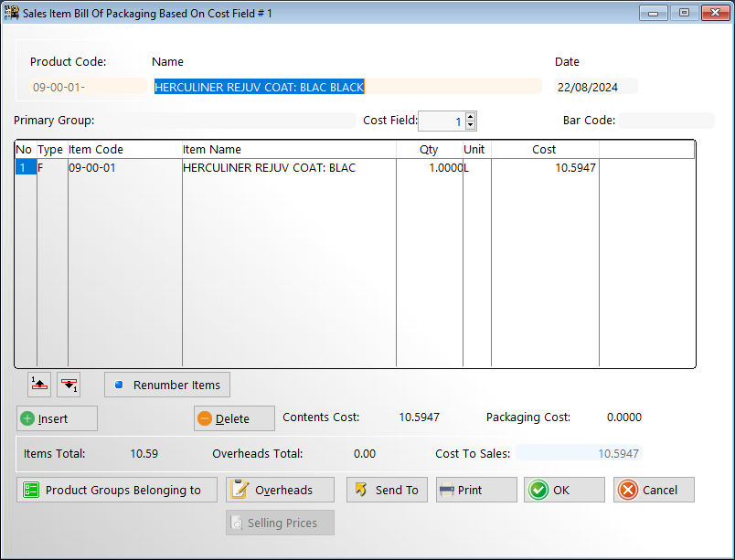Image resolution: width=735 pixels, height=560 pixels.
Task: Click the Send To button
Action: click(x=386, y=491)
